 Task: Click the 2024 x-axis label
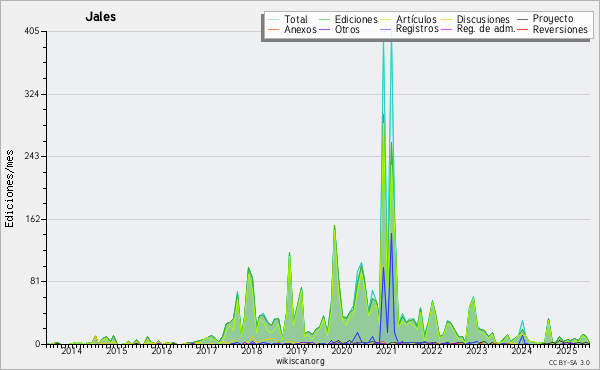(x=522, y=351)
